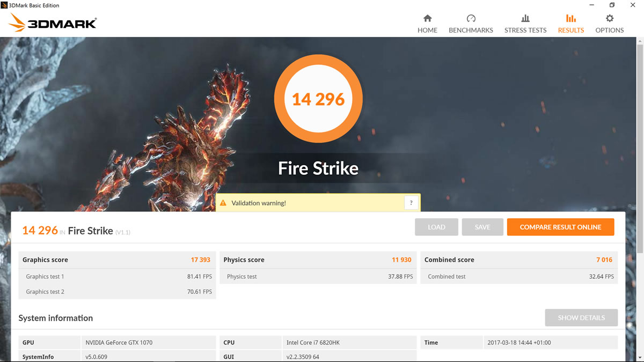Click the Physics test row
The width and height of the screenshot is (644, 362).
point(318,277)
